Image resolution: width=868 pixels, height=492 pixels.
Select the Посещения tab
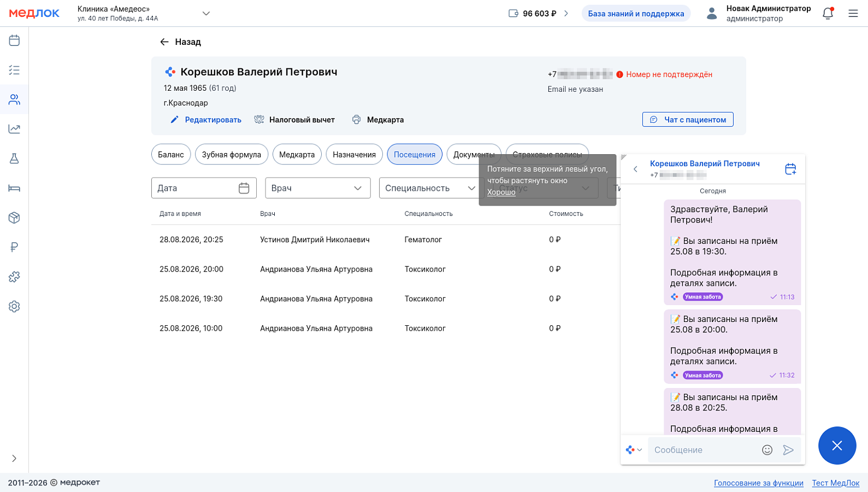click(415, 155)
